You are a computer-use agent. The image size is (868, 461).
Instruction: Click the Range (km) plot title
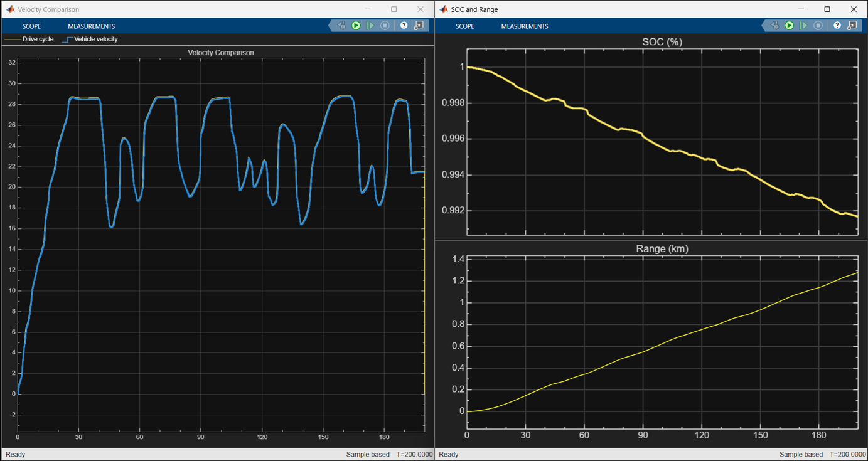[662, 249]
